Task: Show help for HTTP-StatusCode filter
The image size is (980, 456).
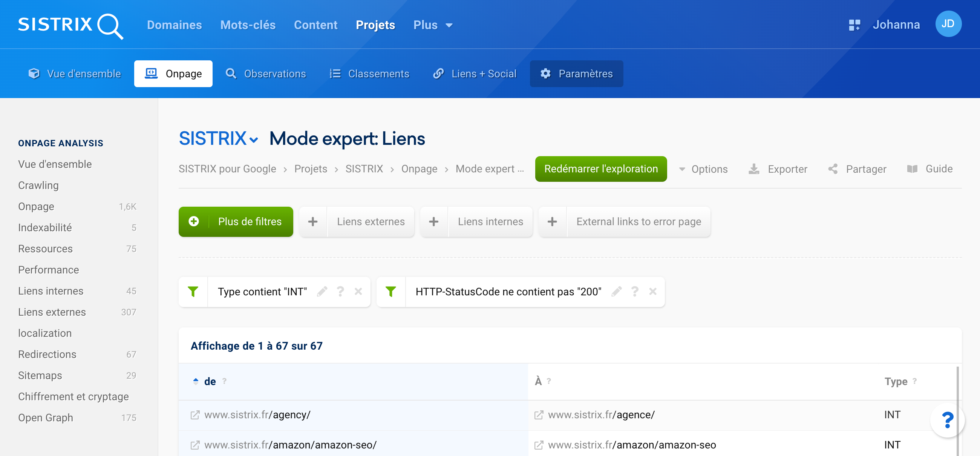Action: 635,292
